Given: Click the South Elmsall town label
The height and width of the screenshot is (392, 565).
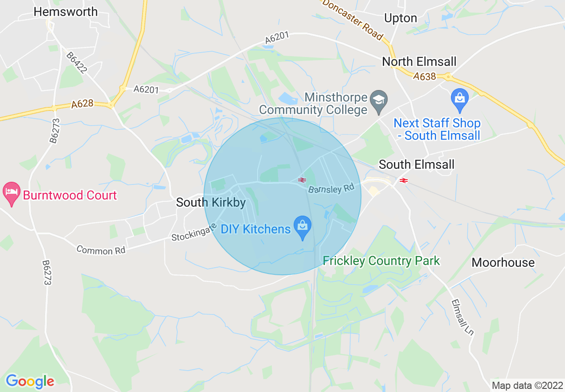Looking at the screenshot, I should coord(417,165).
